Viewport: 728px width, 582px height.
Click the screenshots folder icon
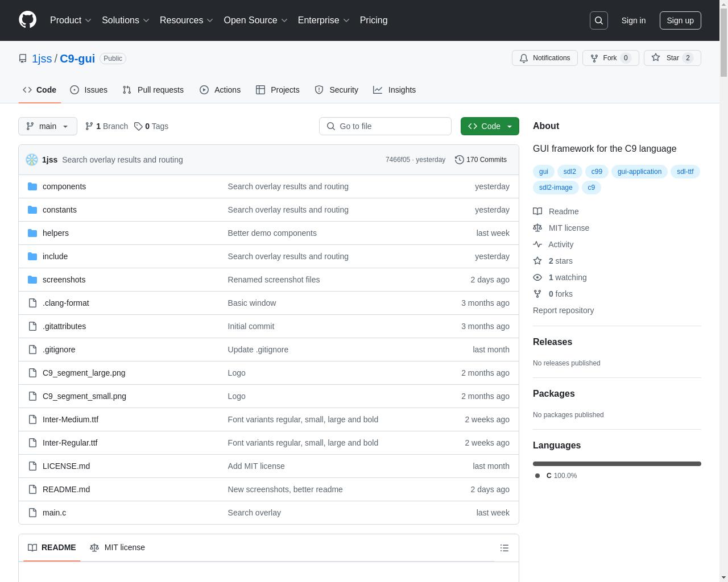point(32,280)
